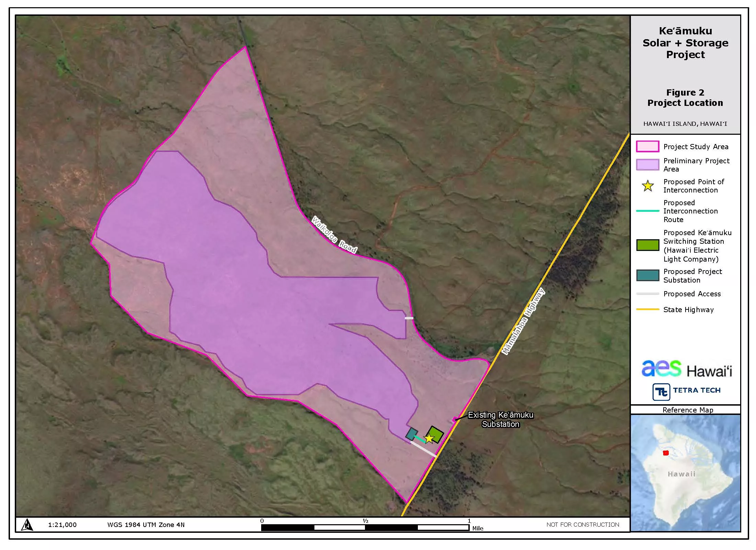Click the Reference Map thumbnail of Hawaii
Screen dimensions: 756x550
point(685,473)
